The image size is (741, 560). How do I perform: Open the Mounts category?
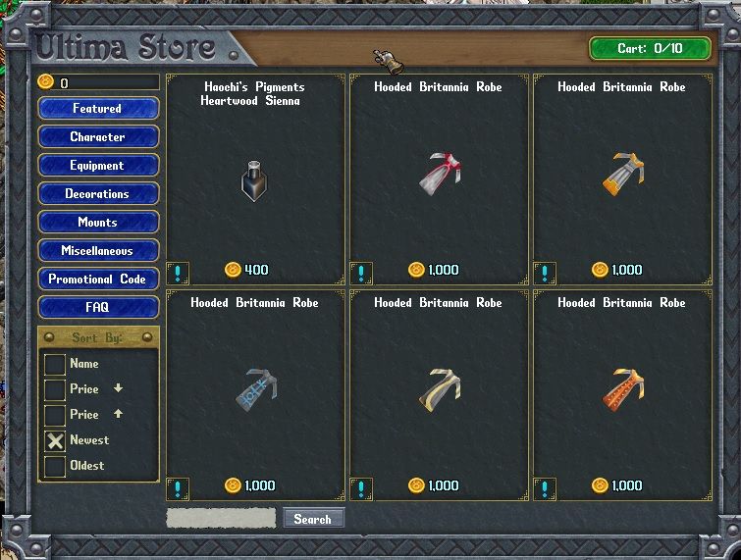tap(98, 222)
